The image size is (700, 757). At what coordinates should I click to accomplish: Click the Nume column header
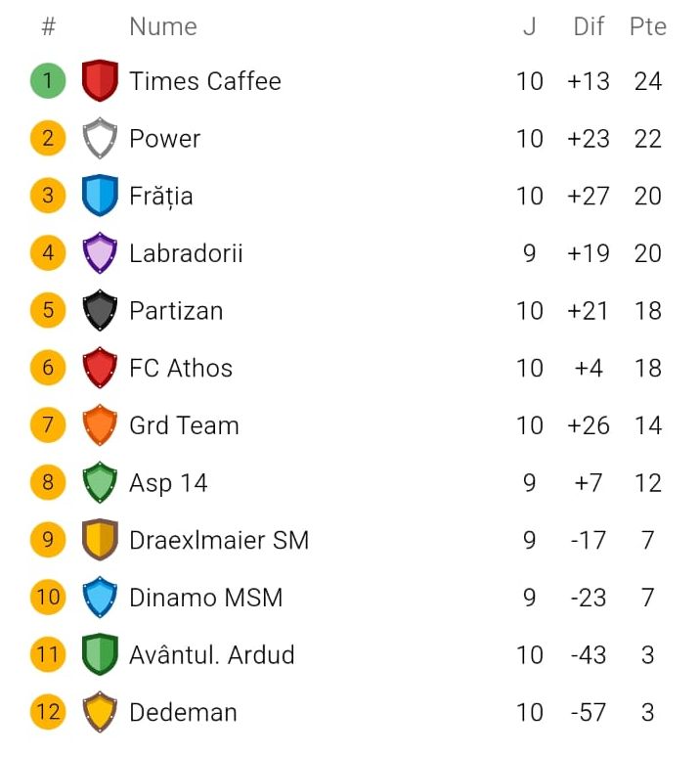[163, 26]
